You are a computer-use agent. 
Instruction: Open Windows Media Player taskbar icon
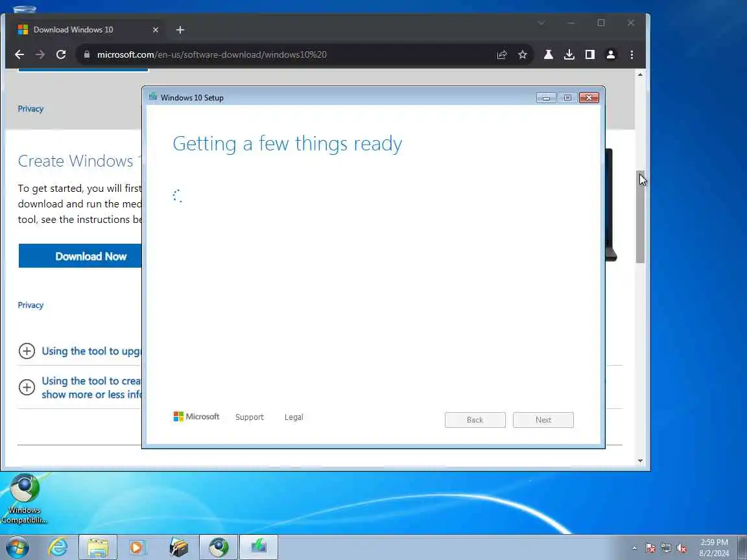point(137,547)
